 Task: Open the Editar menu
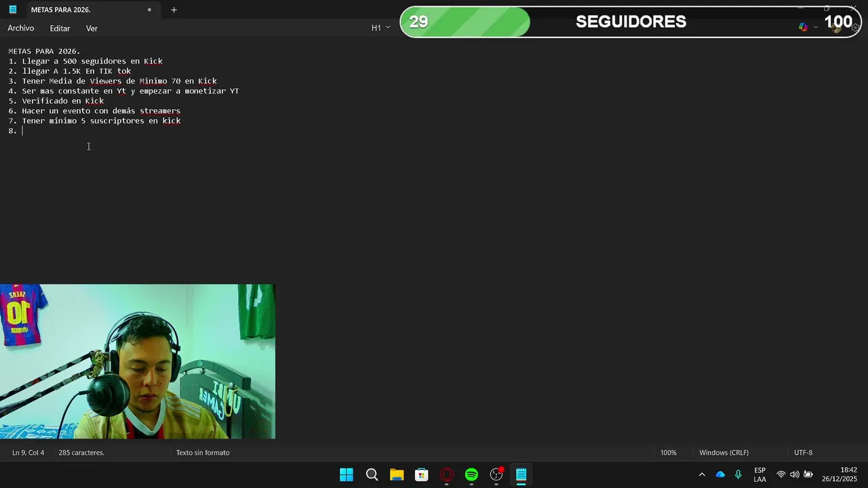point(60,28)
